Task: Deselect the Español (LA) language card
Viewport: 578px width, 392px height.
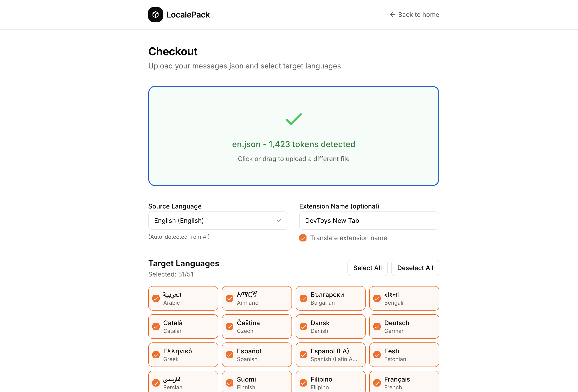Action: click(x=331, y=355)
